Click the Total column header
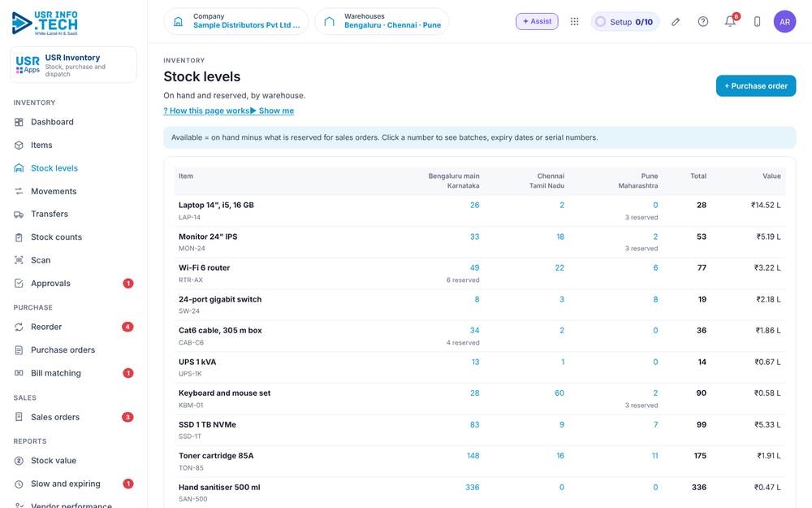Screen dimensions: 812x508 coord(698,176)
